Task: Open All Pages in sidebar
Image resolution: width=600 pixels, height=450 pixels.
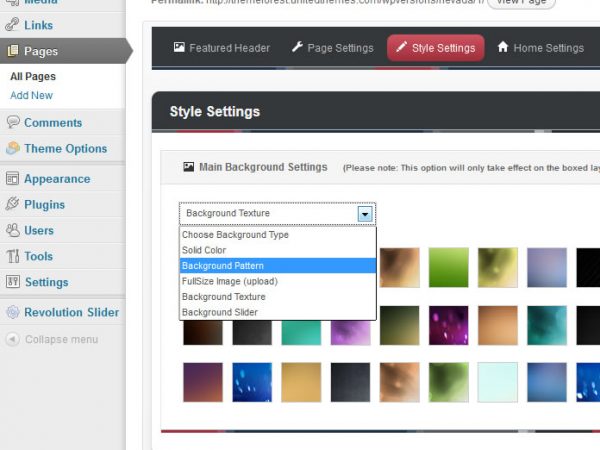Action: click(33, 76)
